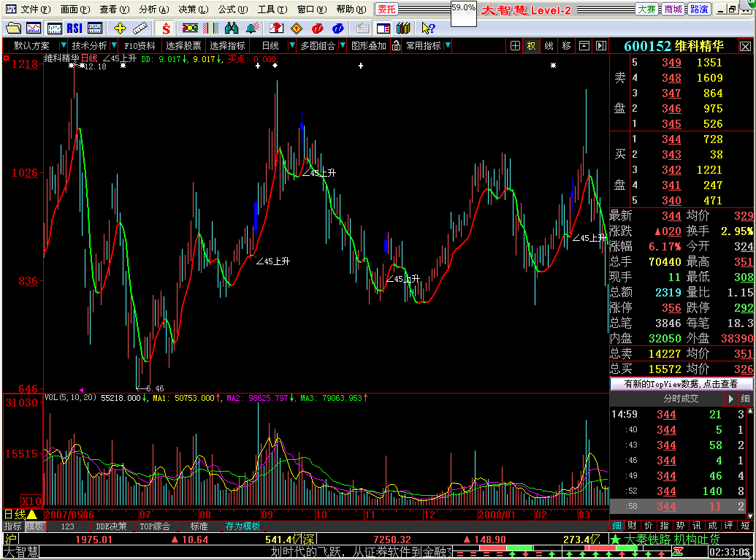The width and height of the screenshot is (756, 560).
Task: Click the 商城 button in title bar
Action: pos(673,9)
